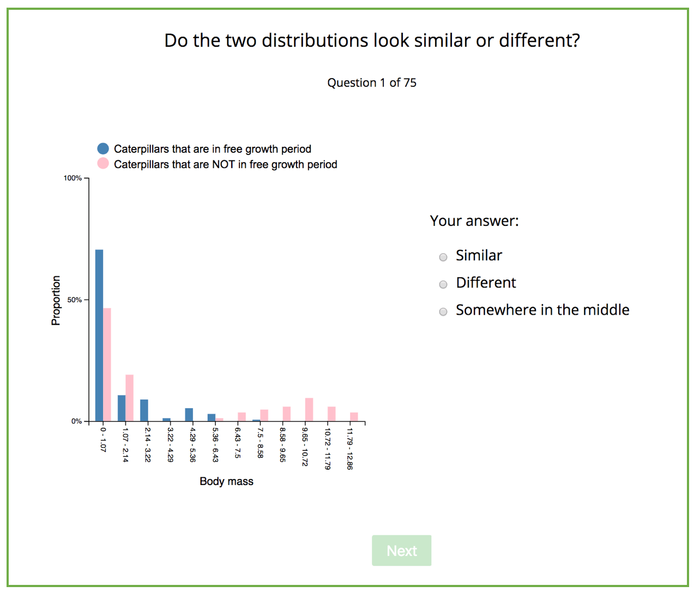The image size is (700, 598).
Task: Click the pink bar at 8.58 - 9.65
Action: 287,414
